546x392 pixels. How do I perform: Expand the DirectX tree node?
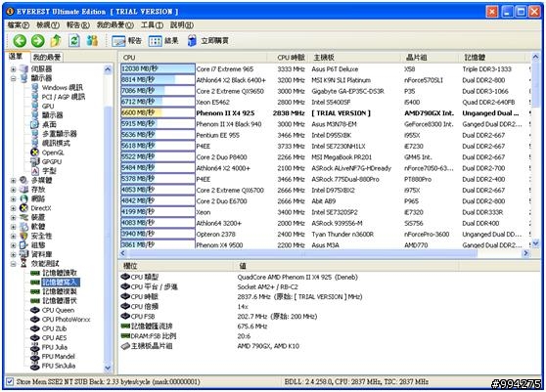click(x=14, y=208)
